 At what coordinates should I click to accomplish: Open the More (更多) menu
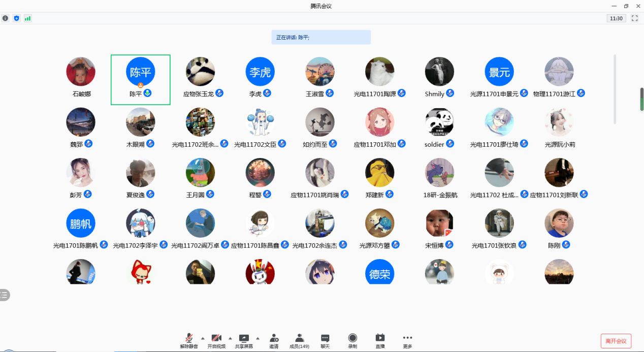[407, 340]
